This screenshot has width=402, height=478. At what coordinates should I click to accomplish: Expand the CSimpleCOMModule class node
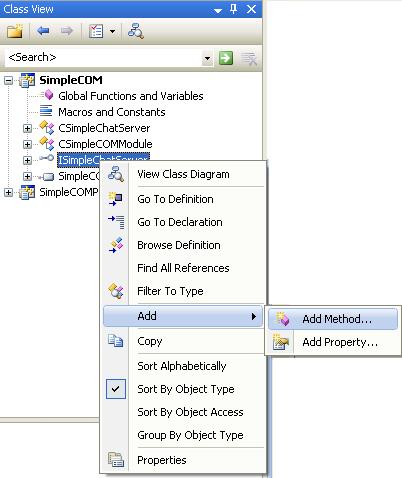27,144
